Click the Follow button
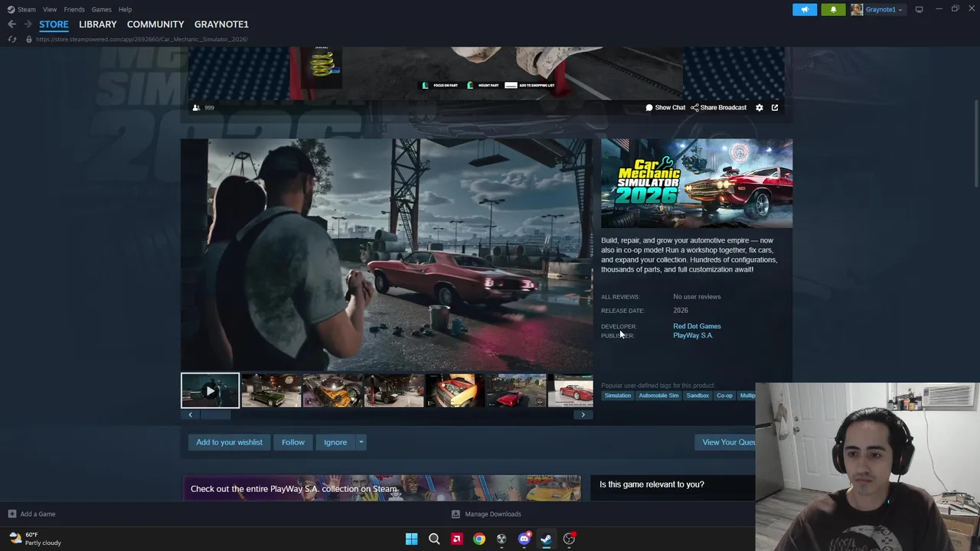Image resolution: width=980 pixels, height=551 pixels. coord(292,442)
